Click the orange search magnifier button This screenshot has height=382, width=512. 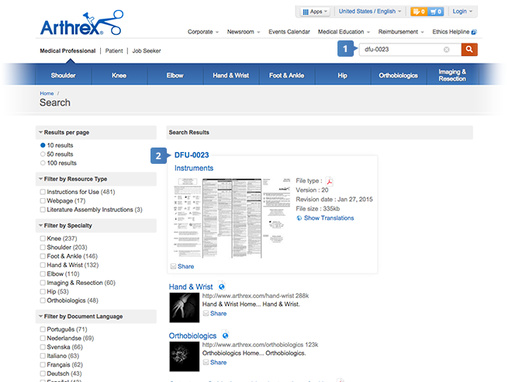469,49
